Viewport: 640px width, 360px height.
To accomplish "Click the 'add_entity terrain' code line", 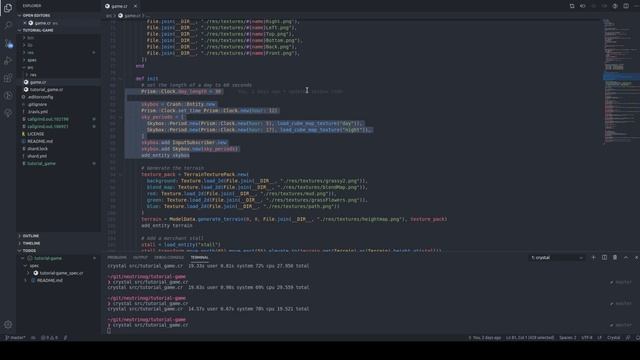I will pos(167,225).
